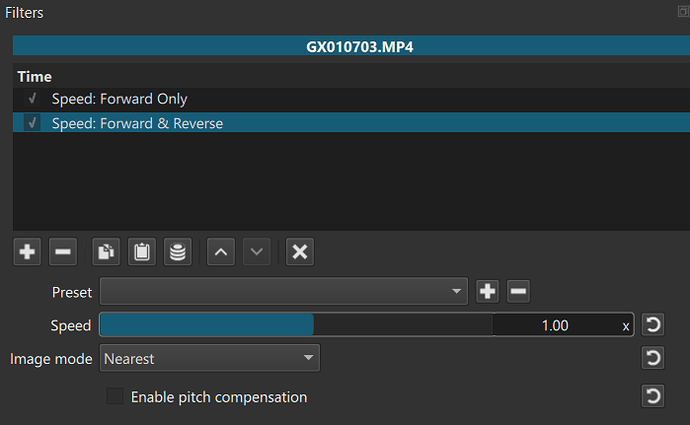Image resolution: width=690 pixels, height=425 pixels.
Task: Reset the Speed value to default
Action: (652, 325)
